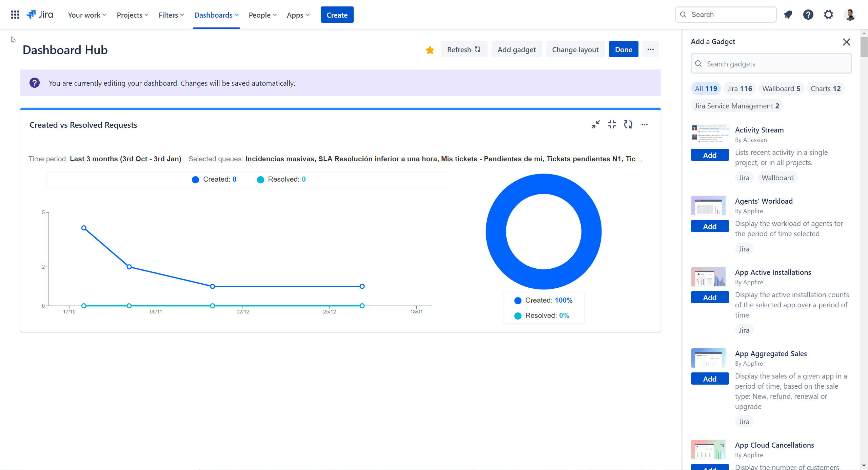Open the settings gear icon
The image size is (868, 470).
point(828,15)
